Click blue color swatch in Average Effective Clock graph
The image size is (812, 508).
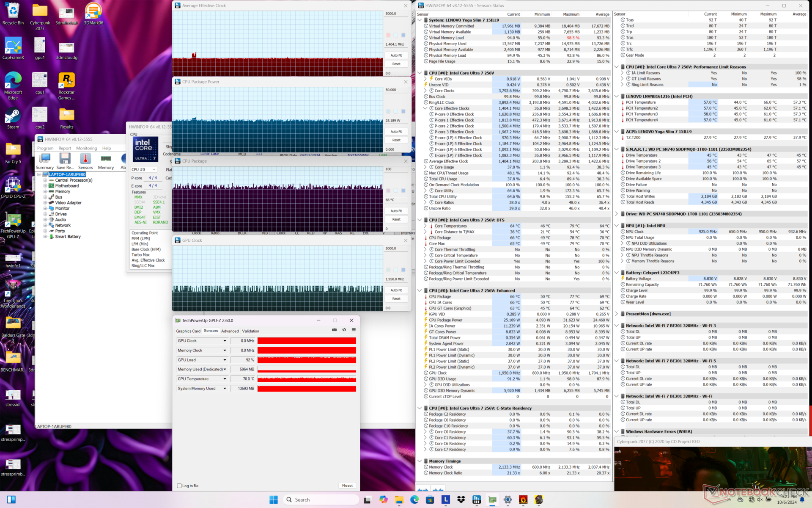click(403, 35)
